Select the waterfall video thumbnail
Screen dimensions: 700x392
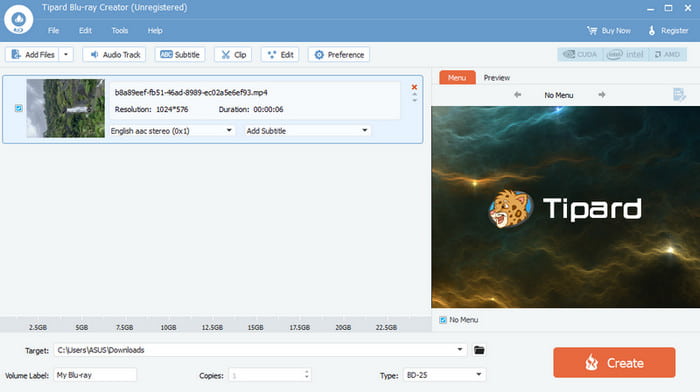66,108
